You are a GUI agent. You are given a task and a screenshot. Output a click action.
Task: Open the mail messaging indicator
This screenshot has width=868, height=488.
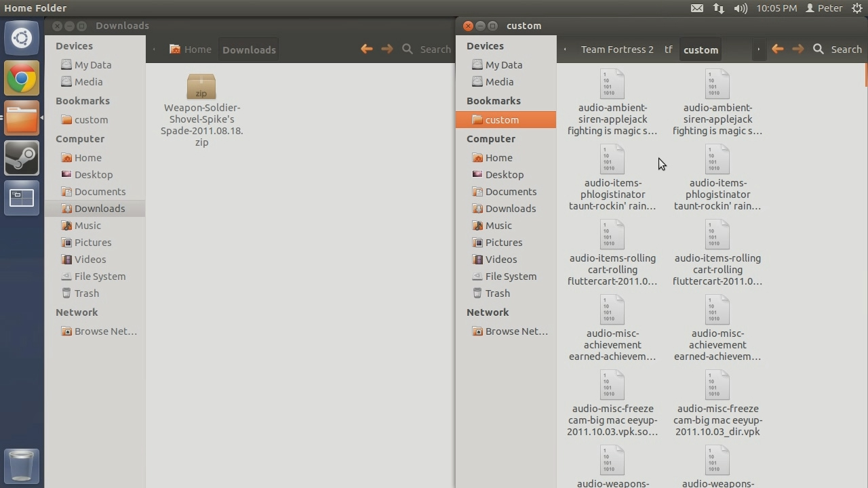pyautogui.click(x=697, y=8)
